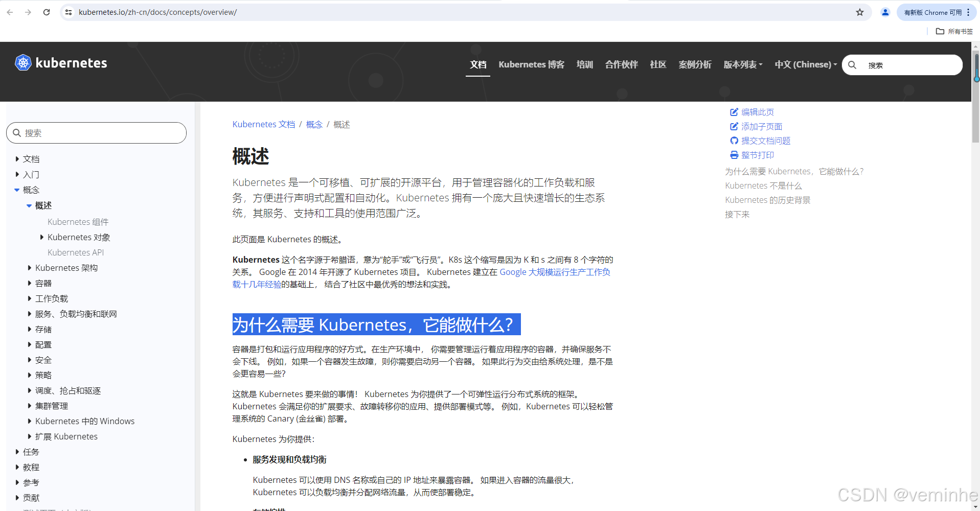Open Kubernetes API in the sidebar
The width and height of the screenshot is (980, 511).
click(76, 252)
